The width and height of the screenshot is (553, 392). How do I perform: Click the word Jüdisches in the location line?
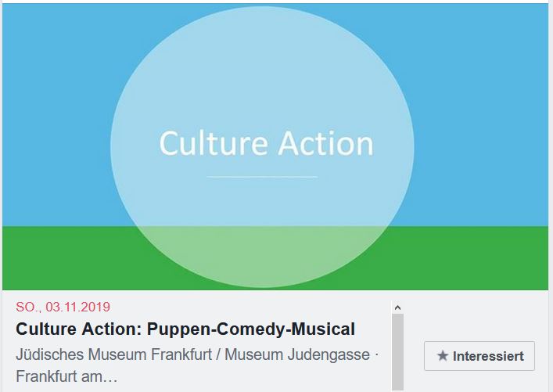49,354
